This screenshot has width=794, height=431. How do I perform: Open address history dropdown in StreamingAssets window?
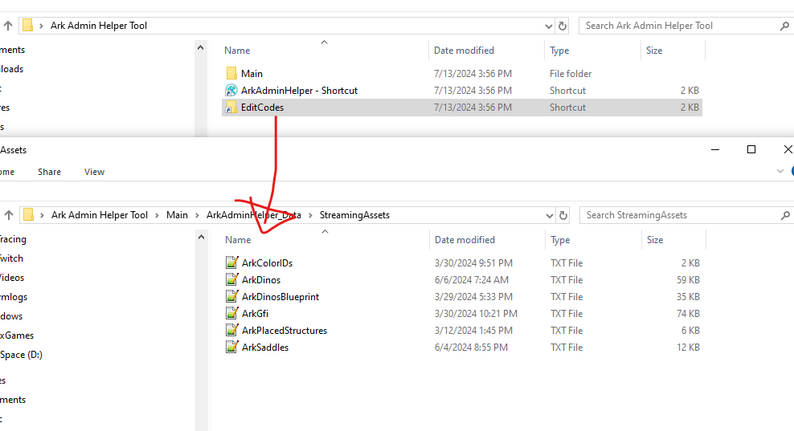pyautogui.click(x=549, y=215)
